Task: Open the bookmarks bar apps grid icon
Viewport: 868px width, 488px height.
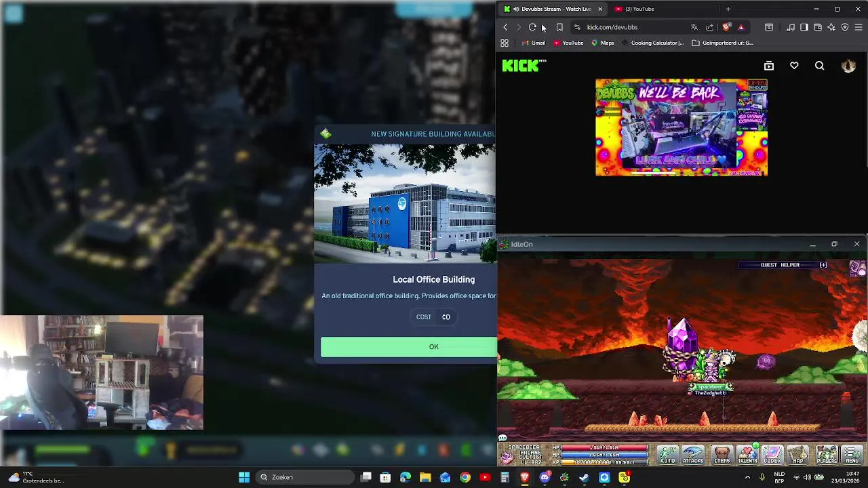Action: 505,43
